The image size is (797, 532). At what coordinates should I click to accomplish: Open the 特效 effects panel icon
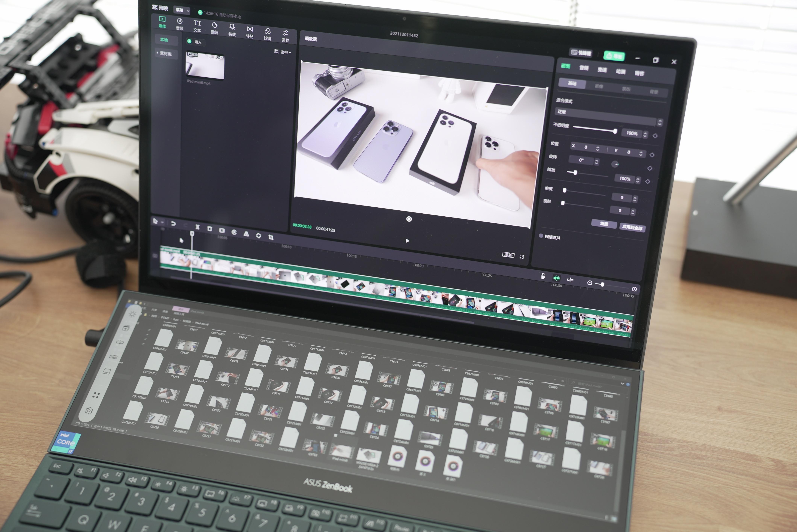232,30
